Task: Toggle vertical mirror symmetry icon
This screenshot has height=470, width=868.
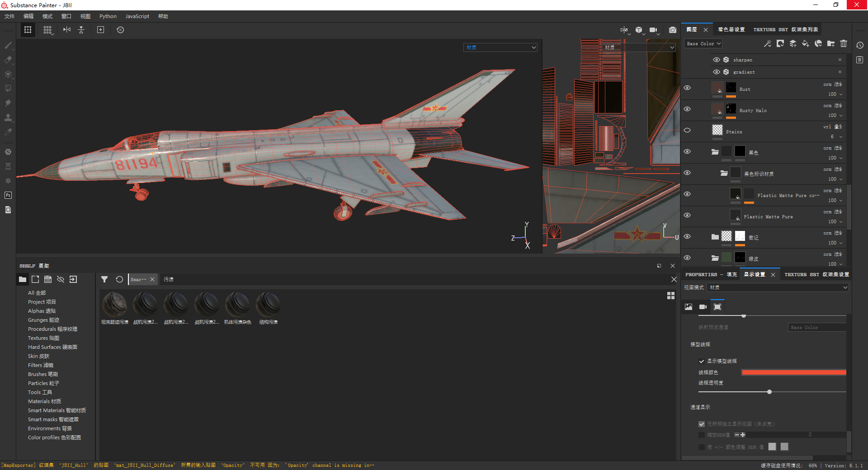Action: coord(67,30)
